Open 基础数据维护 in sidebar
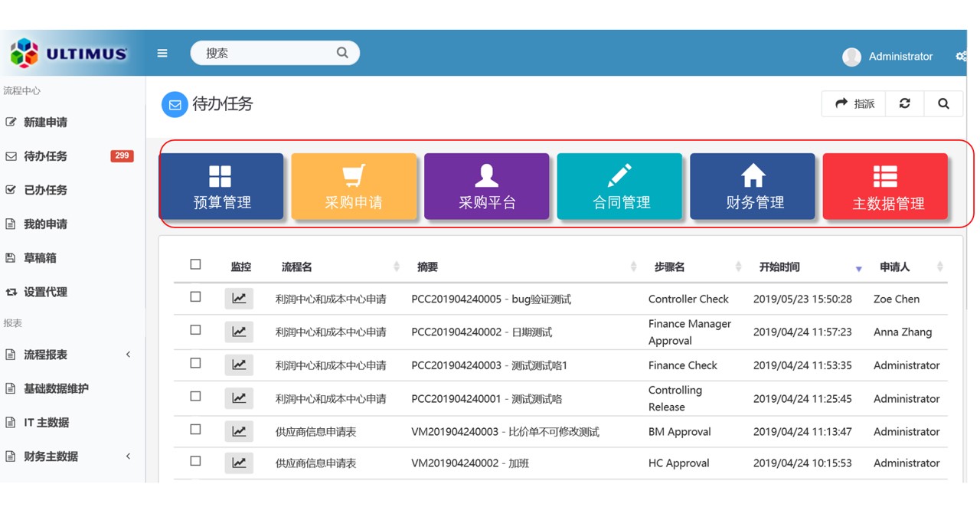 point(56,388)
